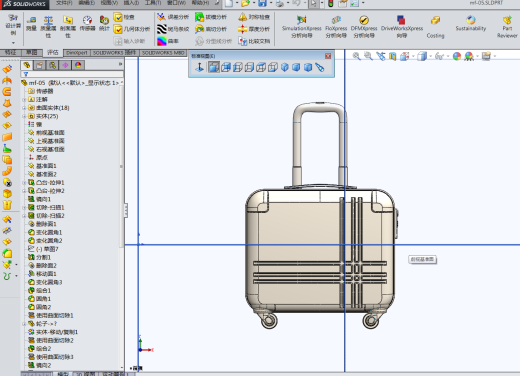Expand the 实体(25) solid bodies folder
The width and height of the screenshot is (520, 376).
pos(24,116)
